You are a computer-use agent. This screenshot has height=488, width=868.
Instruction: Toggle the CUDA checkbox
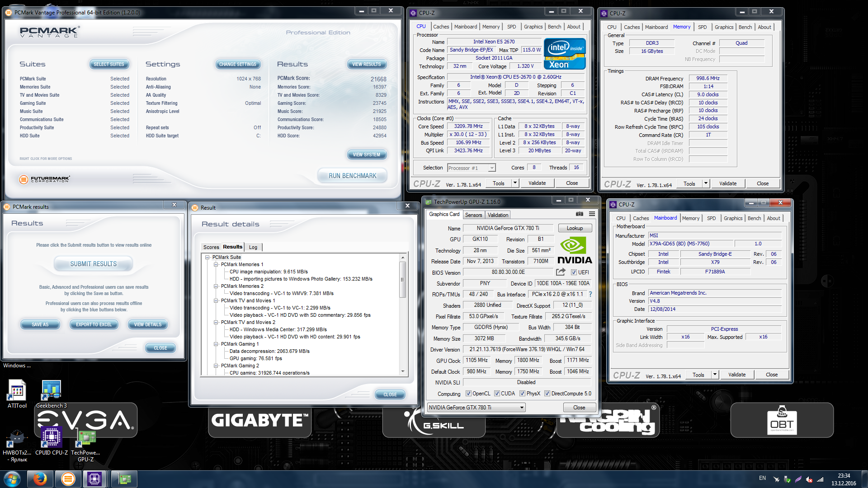pyautogui.click(x=497, y=394)
